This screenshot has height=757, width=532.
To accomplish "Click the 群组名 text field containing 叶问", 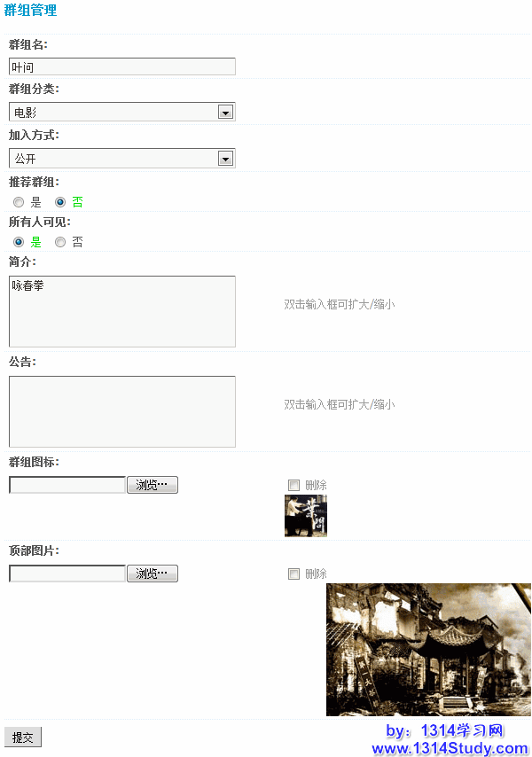I will click(122, 66).
